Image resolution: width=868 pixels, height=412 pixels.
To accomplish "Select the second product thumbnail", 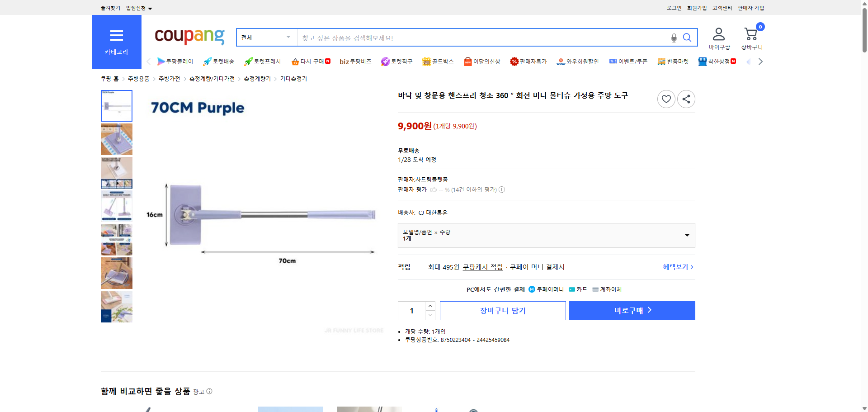I will (116, 139).
